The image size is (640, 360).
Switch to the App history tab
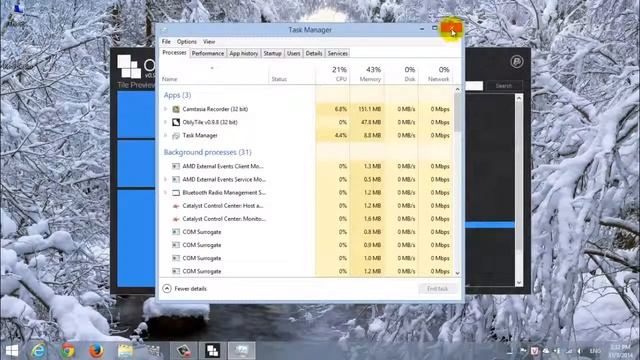(244, 53)
